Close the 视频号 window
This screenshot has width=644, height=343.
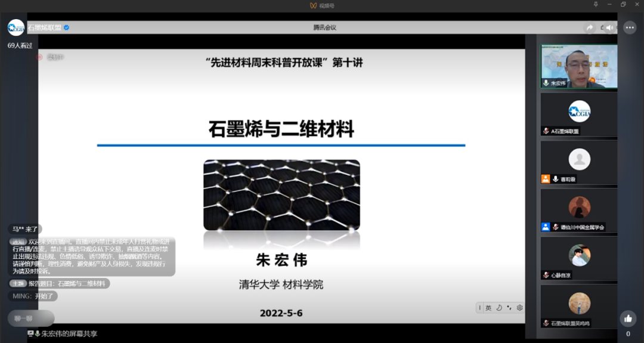tap(637, 4)
